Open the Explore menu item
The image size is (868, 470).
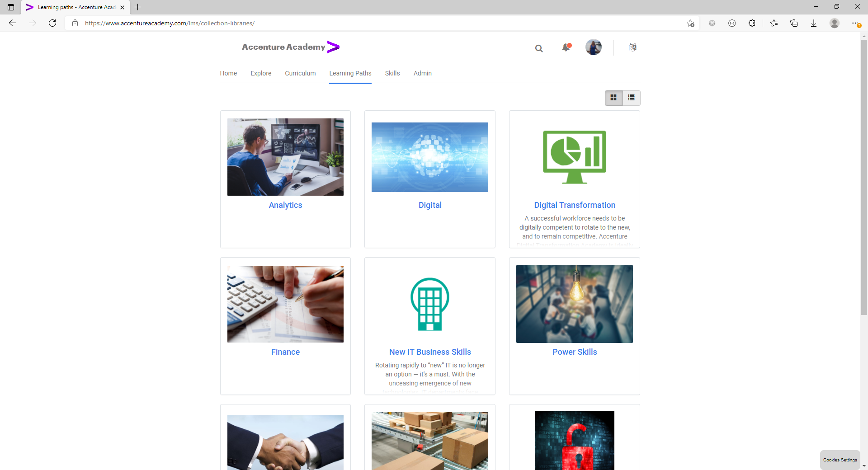tap(261, 73)
